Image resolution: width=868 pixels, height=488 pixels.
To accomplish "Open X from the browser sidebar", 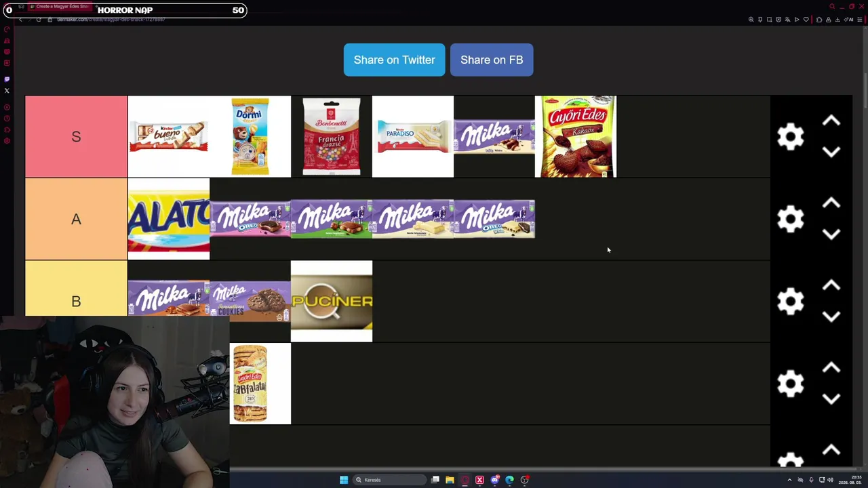I will click(x=7, y=90).
